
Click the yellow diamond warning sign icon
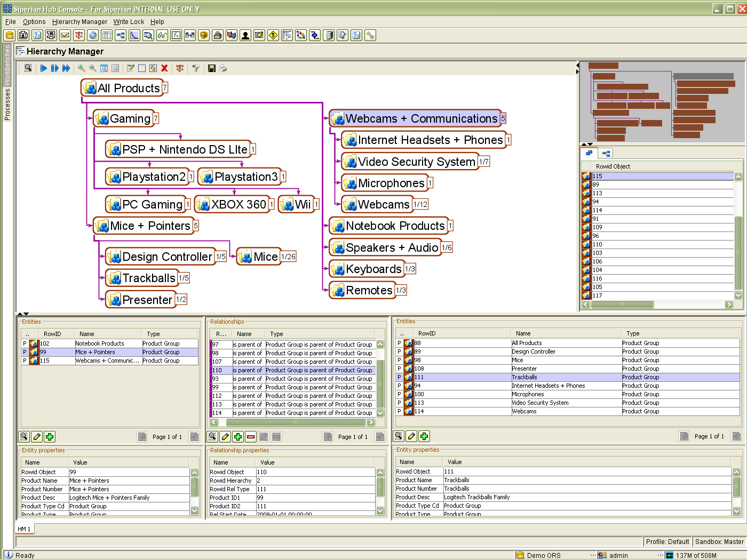tap(273, 35)
